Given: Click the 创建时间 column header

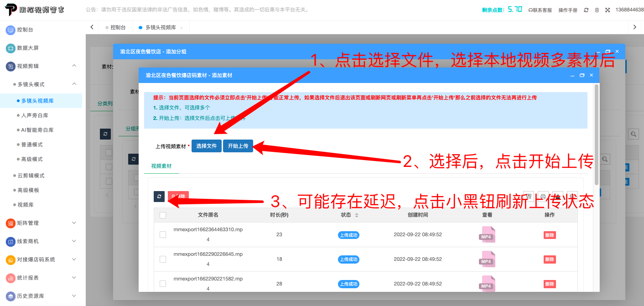Looking at the screenshot, I should [x=418, y=215].
